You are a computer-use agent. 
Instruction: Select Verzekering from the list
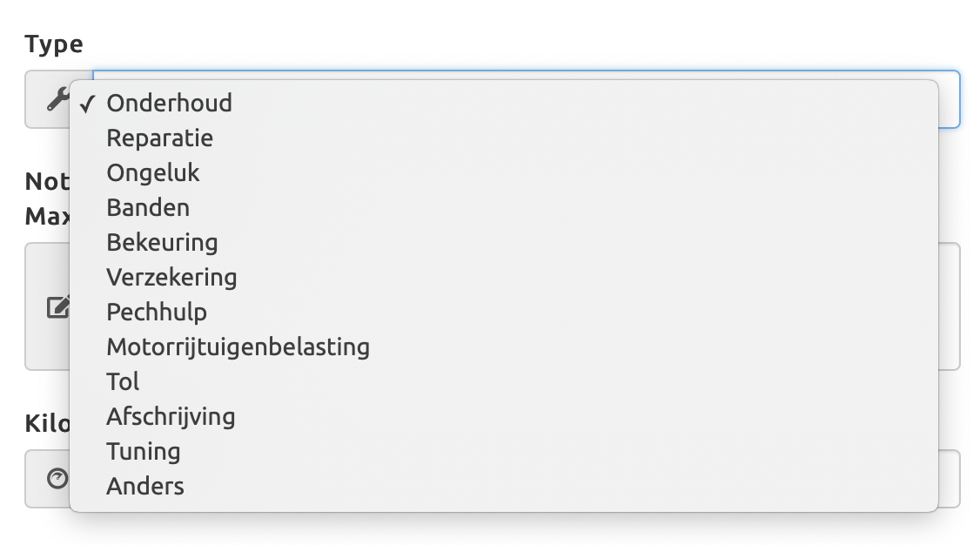point(171,277)
